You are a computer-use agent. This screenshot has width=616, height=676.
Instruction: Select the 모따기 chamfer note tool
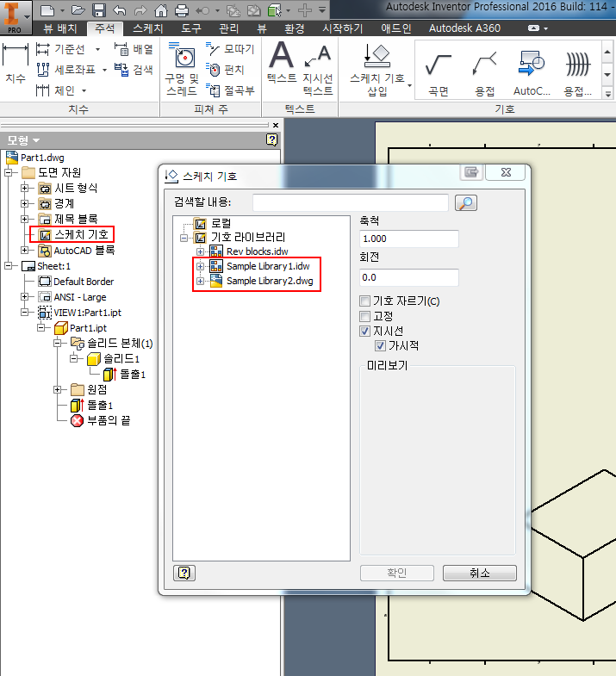230,49
